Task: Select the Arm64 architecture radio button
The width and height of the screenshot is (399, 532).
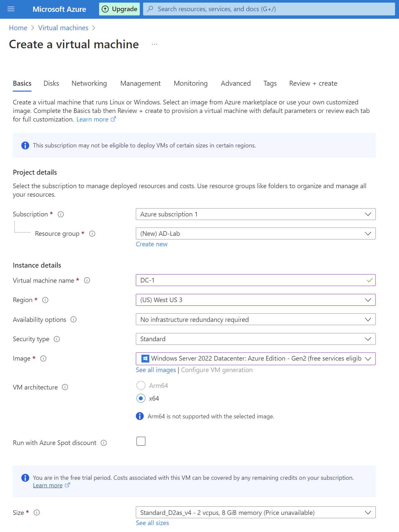Action: pos(141,386)
